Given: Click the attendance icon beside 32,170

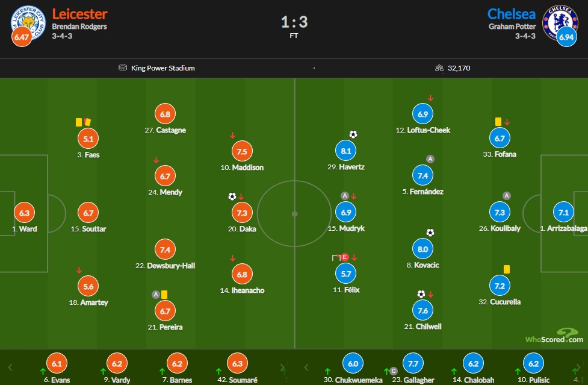Looking at the screenshot, I should [439, 68].
